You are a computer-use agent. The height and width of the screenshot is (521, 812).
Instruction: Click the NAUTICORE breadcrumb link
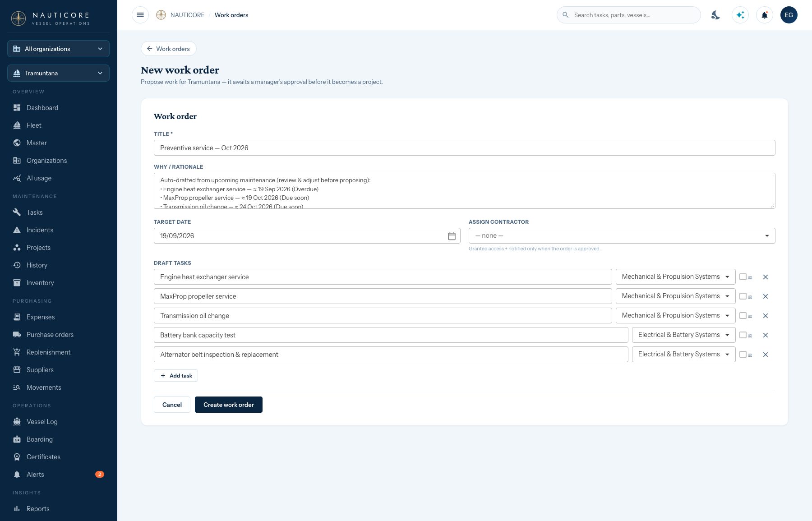(187, 15)
